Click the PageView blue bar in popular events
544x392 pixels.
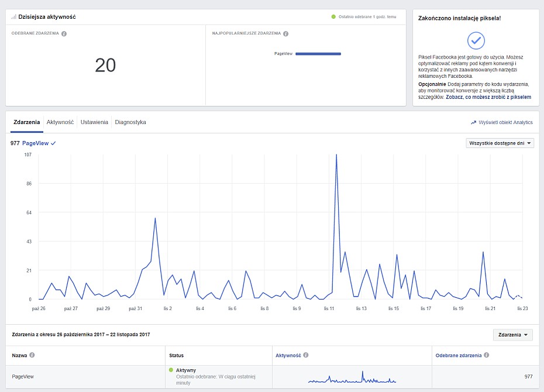coord(318,54)
